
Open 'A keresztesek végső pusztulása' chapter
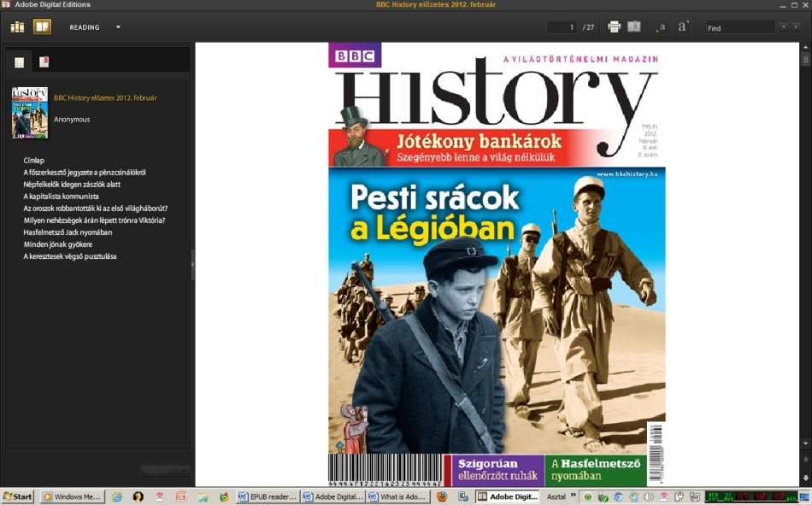pyautogui.click(x=70, y=255)
